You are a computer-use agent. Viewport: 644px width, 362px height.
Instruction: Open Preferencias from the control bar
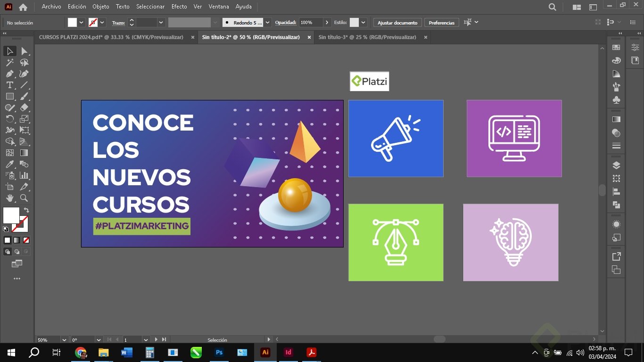pyautogui.click(x=442, y=23)
